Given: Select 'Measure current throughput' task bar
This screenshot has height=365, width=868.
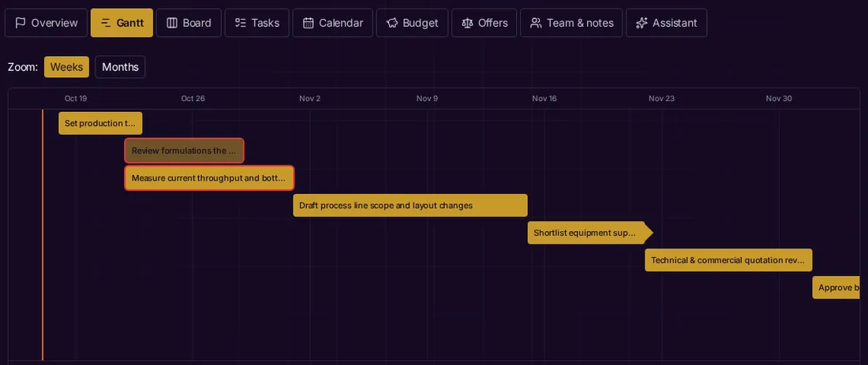Looking at the screenshot, I should point(209,178).
